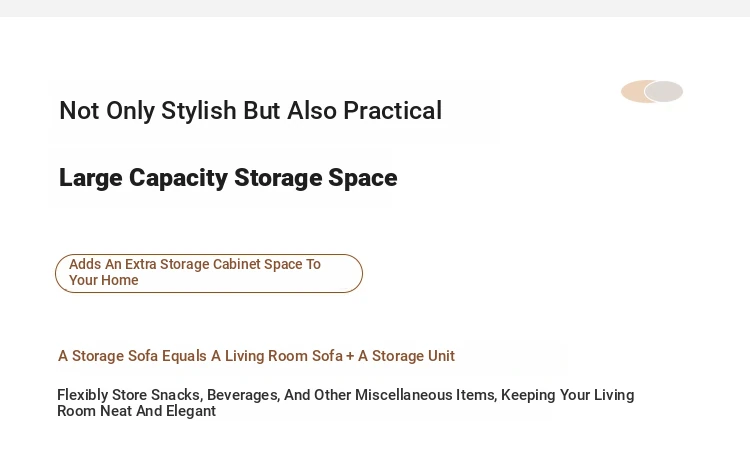Click 'Living Room Sofa' in the brown line

coord(284,356)
